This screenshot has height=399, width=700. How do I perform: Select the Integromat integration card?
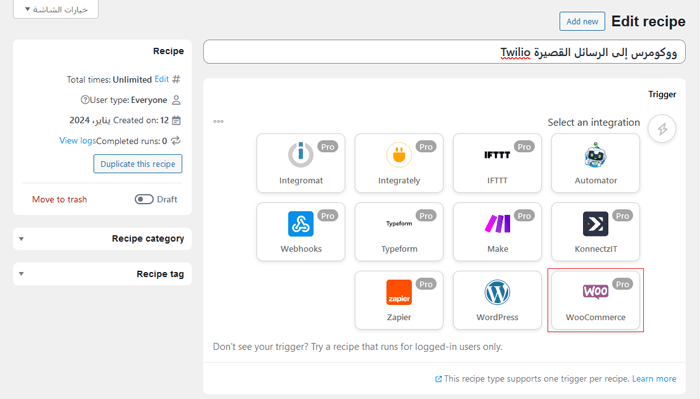(x=301, y=163)
